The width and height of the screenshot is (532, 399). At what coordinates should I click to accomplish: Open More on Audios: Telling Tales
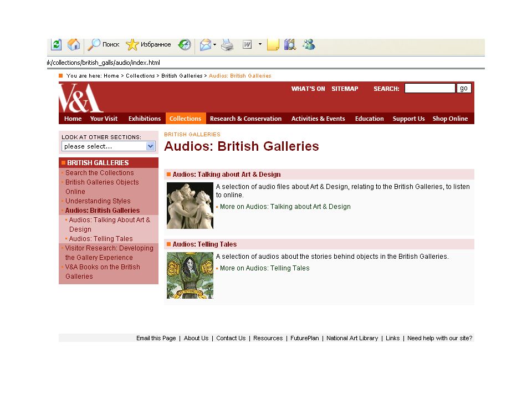[x=265, y=268]
